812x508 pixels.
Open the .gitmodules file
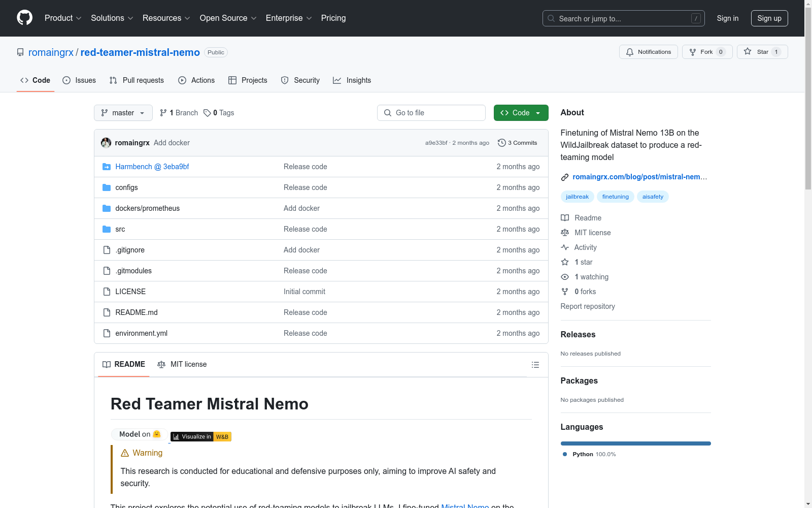[133, 271]
